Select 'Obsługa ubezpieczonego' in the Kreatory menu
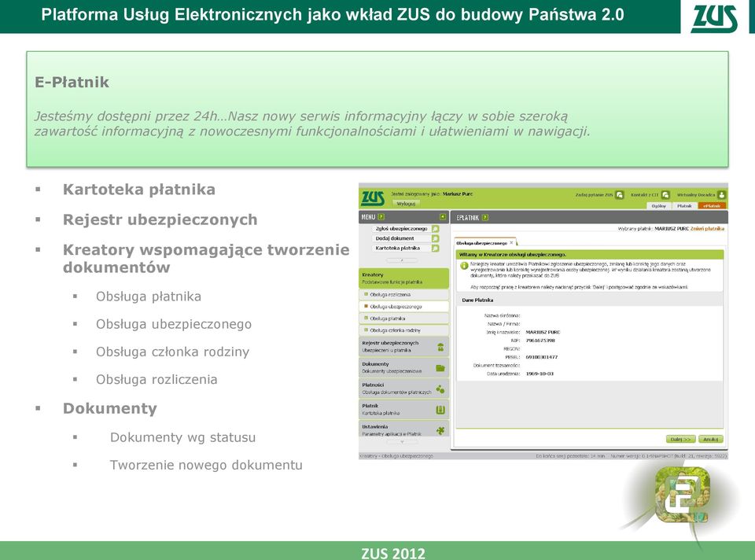The width and height of the screenshot is (755, 560). [404, 306]
